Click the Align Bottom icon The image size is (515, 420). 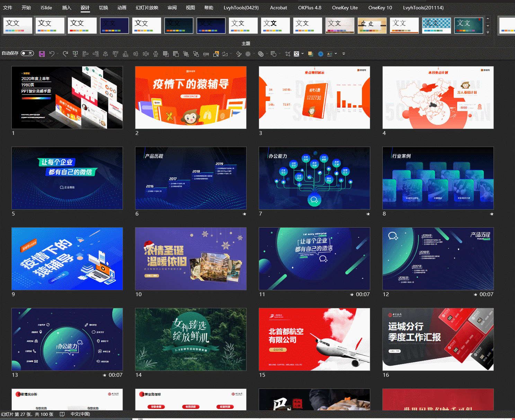coord(125,54)
